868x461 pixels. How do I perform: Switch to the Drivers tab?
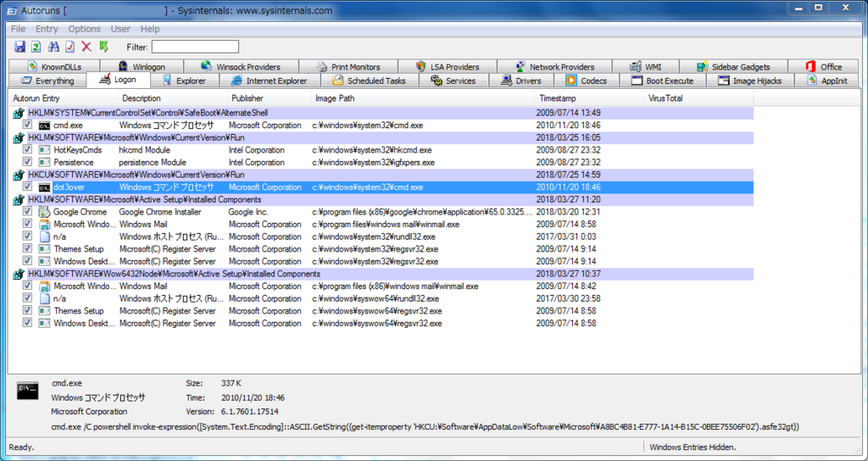point(521,81)
